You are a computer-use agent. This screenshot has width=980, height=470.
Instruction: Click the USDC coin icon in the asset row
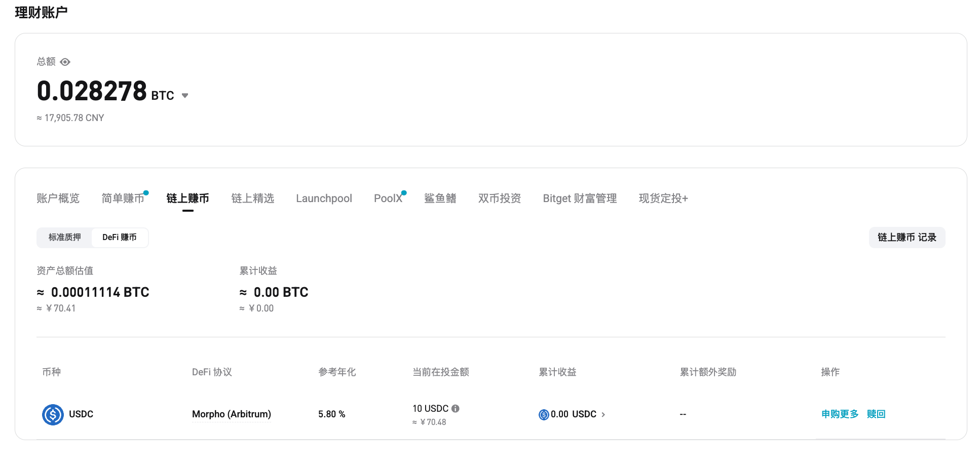coord(53,414)
